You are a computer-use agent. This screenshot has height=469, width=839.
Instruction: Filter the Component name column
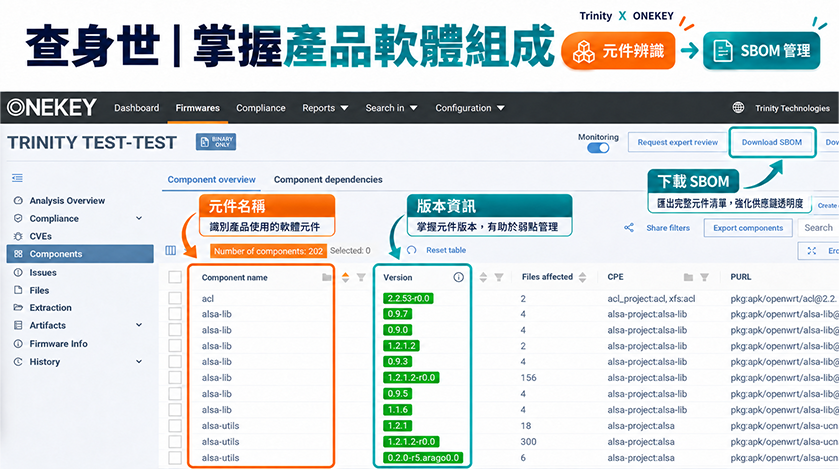pos(361,277)
